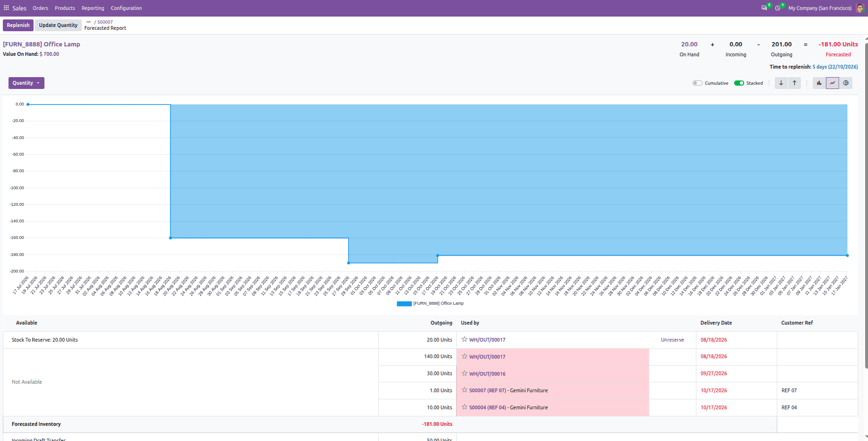Click the Replenish button
Image resolution: width=868 pixels, height=441 pixels.
pos(18,25)
